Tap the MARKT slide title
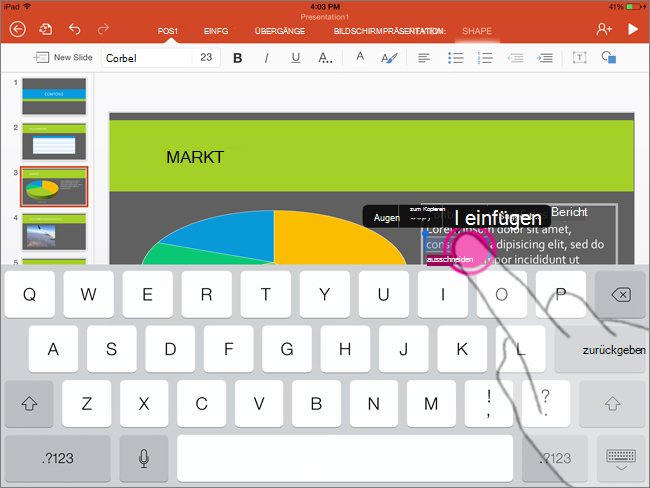 coord(195,157)
